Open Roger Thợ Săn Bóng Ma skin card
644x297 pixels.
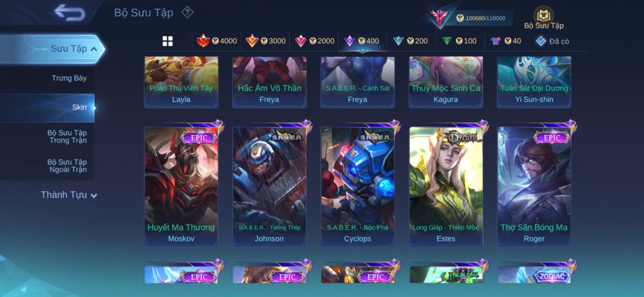click(534, 186)
